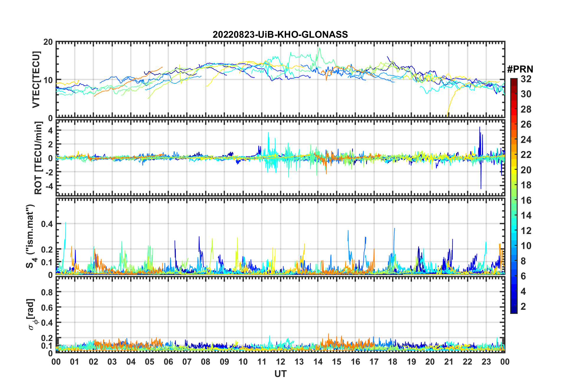The image size is (561, 392).
Task: Select sigma-phi y-axis tick label "0.6"
Action: 47,307
